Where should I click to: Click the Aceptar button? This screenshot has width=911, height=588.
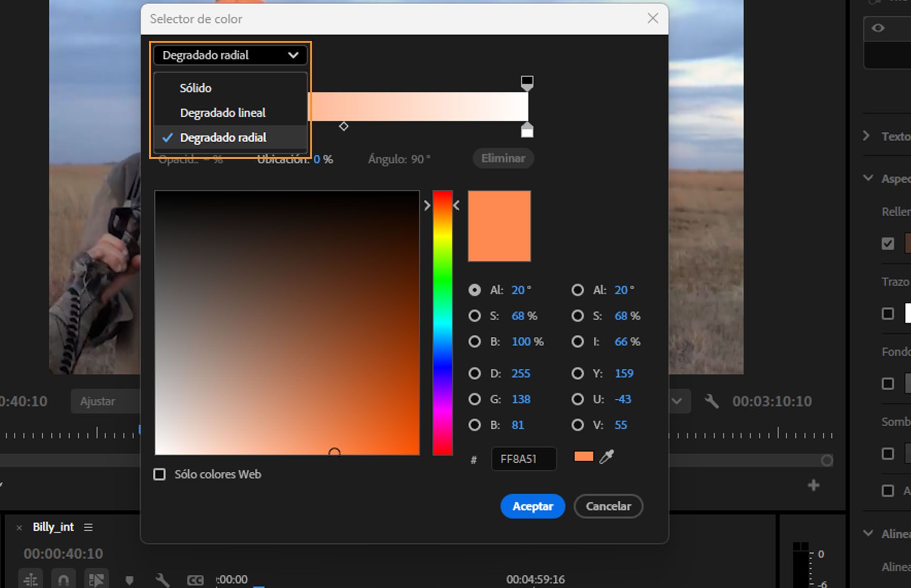point(532,506)
